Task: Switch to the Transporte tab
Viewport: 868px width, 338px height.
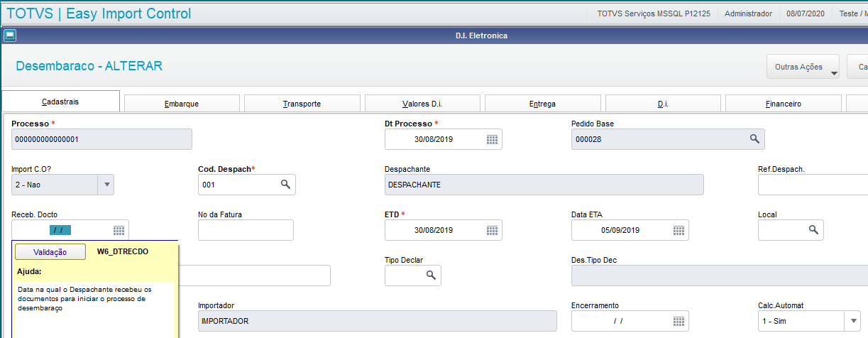Action: click(302, 104)
